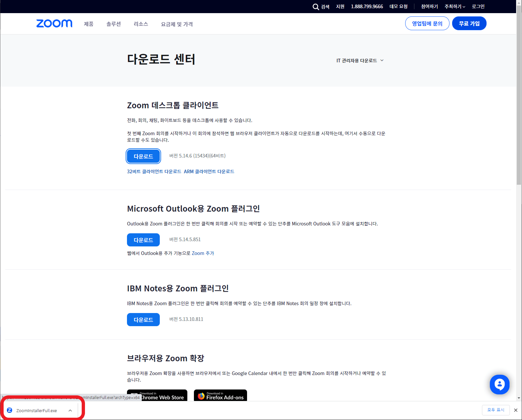Open the 리소스 navigation menu
The width and height of the screenshot is (522, 420).
pos(141,24)
